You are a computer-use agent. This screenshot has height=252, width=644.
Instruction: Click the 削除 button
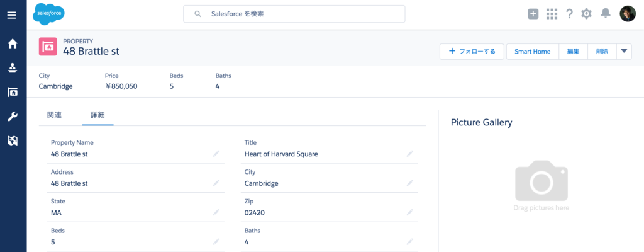(x=601, y=51)
